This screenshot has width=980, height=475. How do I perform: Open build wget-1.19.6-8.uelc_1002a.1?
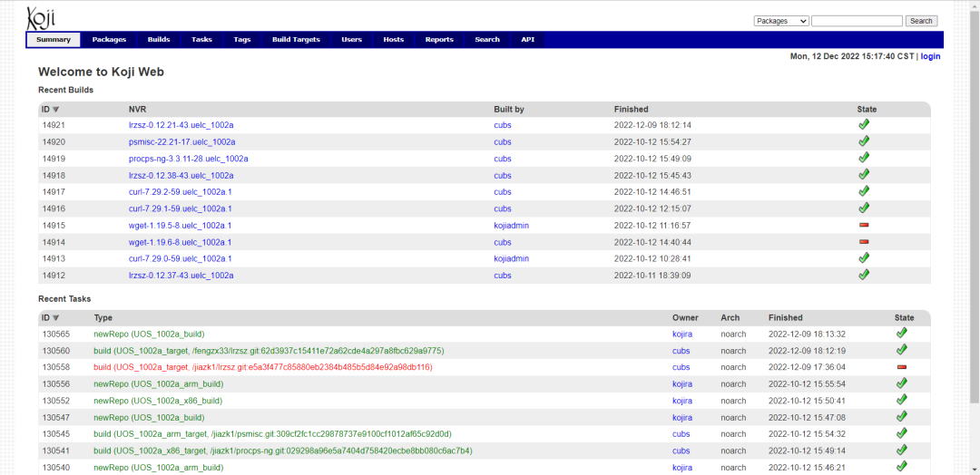181,242
